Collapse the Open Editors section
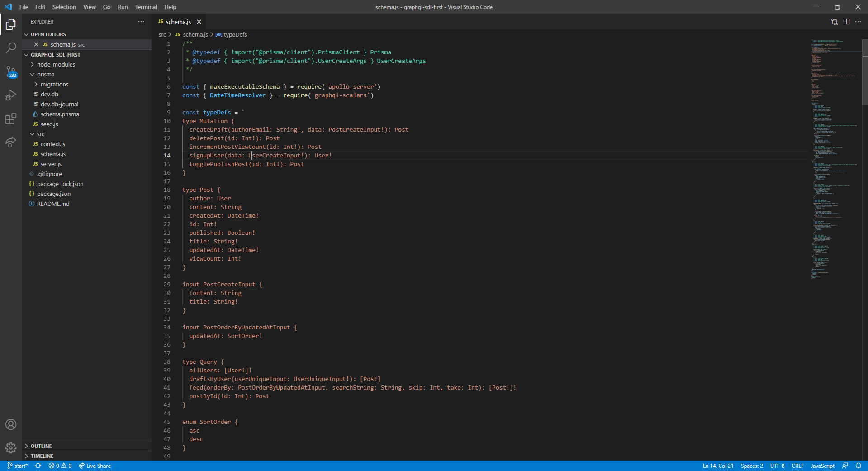868x471 pixels. [x=86, y=34]
